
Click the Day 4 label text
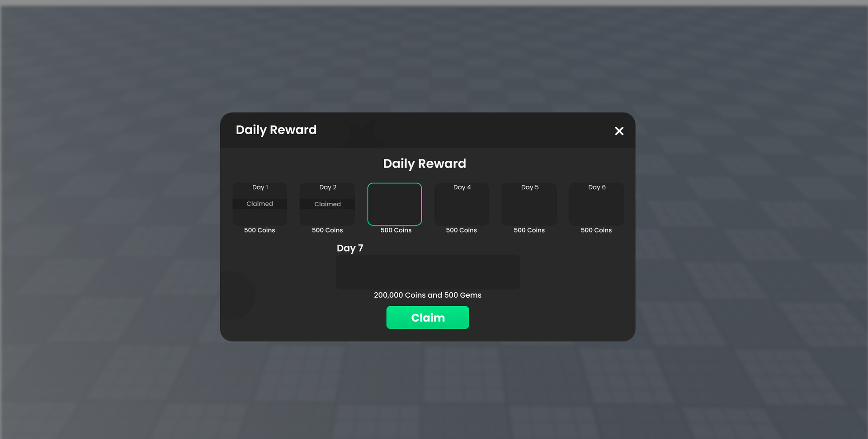click(462, 187)
